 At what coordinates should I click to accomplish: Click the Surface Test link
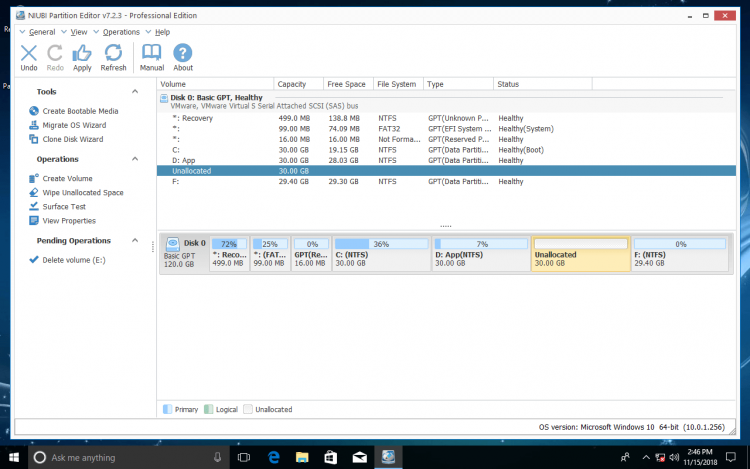click(x=64, y=207)
